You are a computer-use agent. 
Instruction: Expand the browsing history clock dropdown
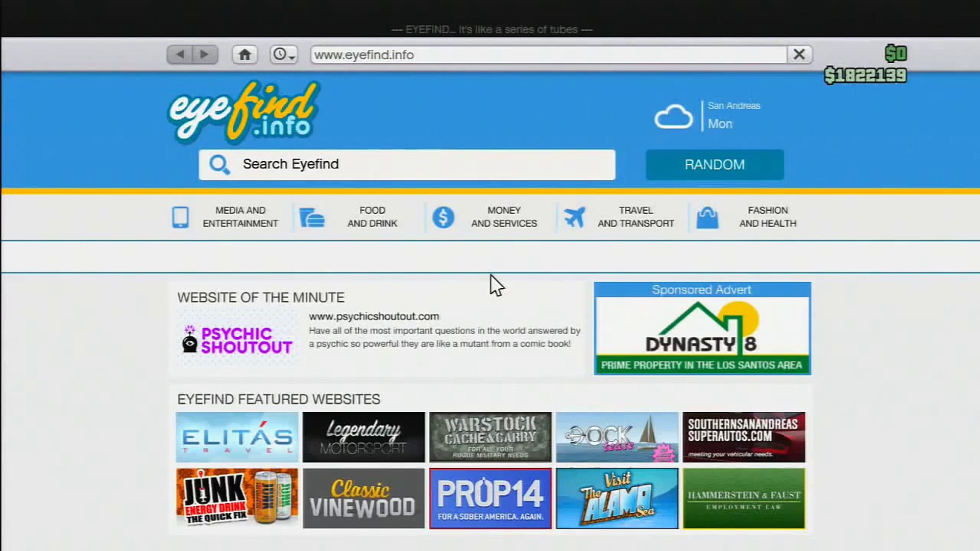click(284, 55)
